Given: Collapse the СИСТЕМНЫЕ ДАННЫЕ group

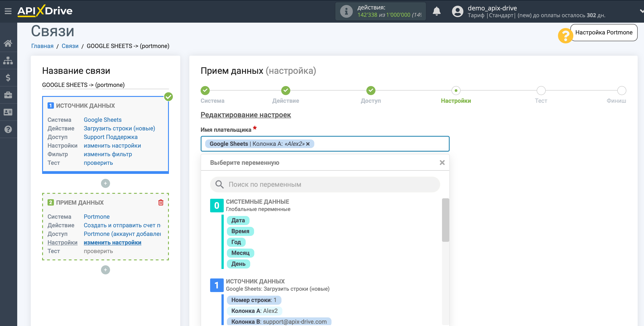Looking at the screenshot, I should coord(216,206).
